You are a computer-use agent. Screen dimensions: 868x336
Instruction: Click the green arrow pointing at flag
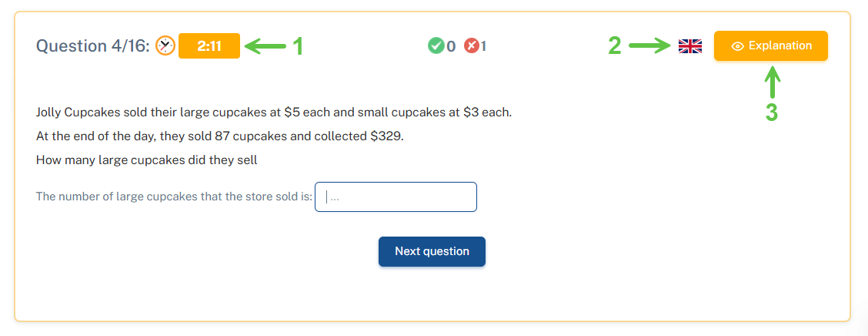pos(650,46)
